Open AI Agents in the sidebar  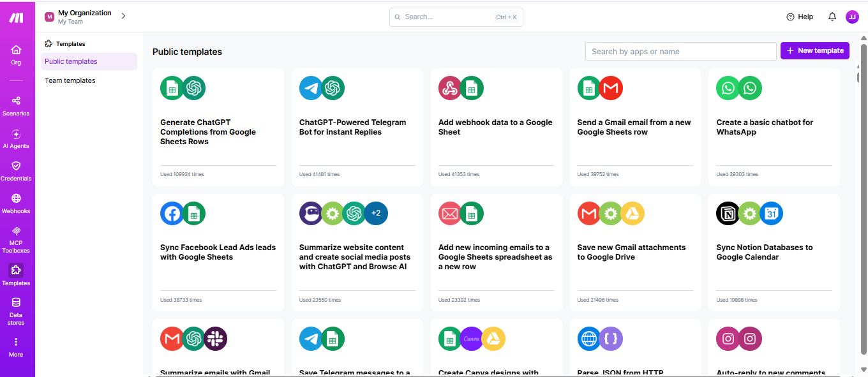pos(16,138)
